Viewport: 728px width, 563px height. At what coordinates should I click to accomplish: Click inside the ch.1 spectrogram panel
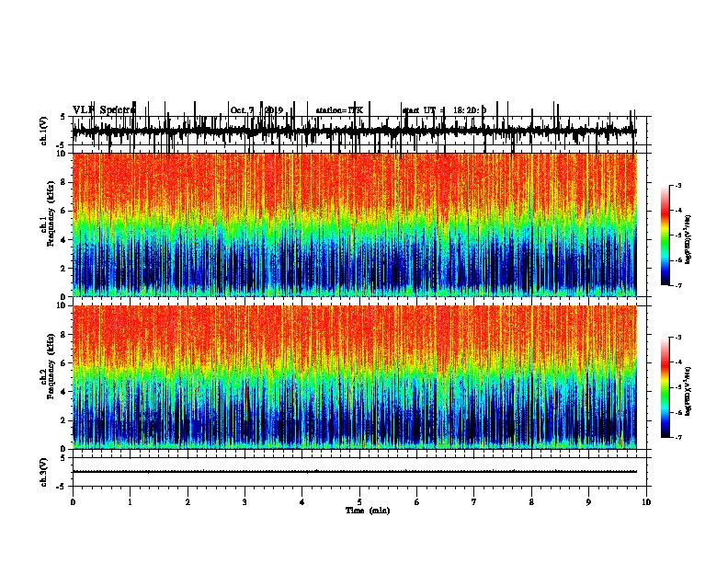pos(354,224)
